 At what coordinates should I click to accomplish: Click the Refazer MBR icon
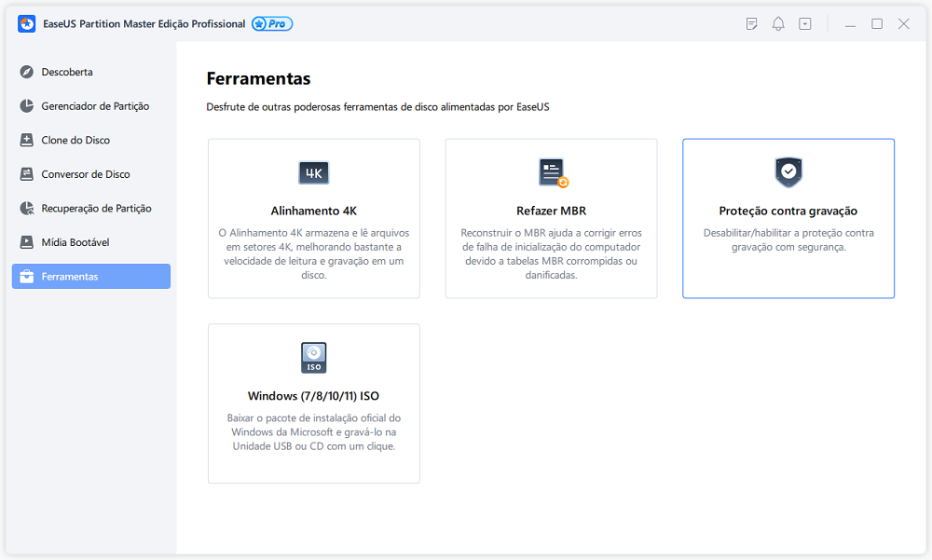554,173
